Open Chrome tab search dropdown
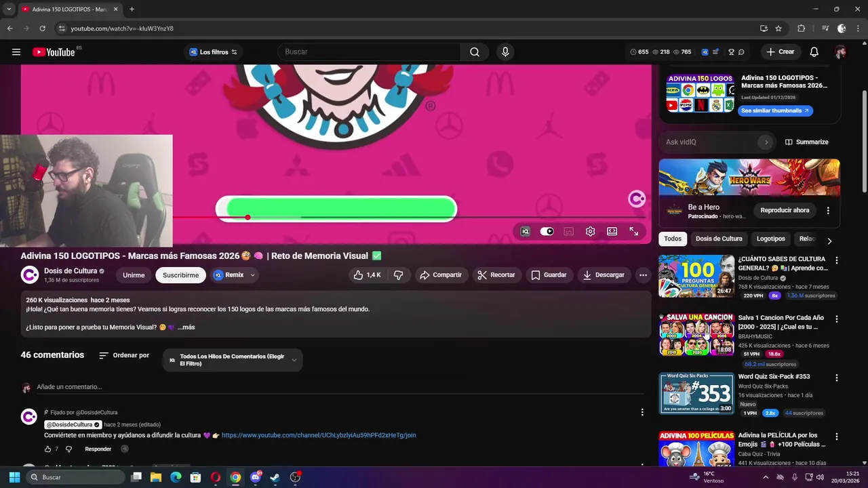Viewport: 868px width, 488px height. [9, 9]
